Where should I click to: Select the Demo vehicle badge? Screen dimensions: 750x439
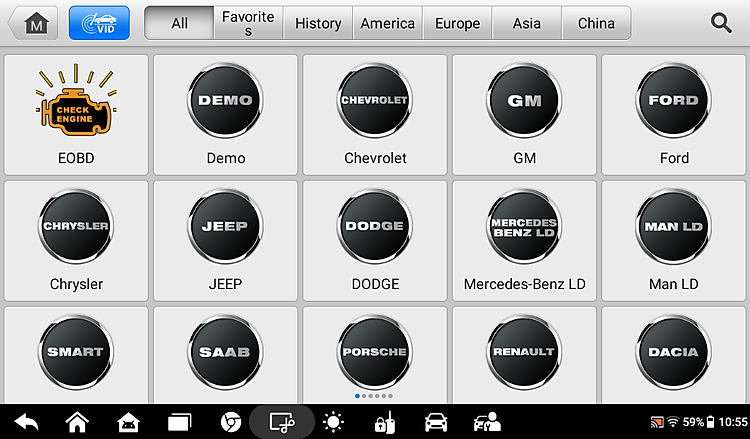coord(225,100)
